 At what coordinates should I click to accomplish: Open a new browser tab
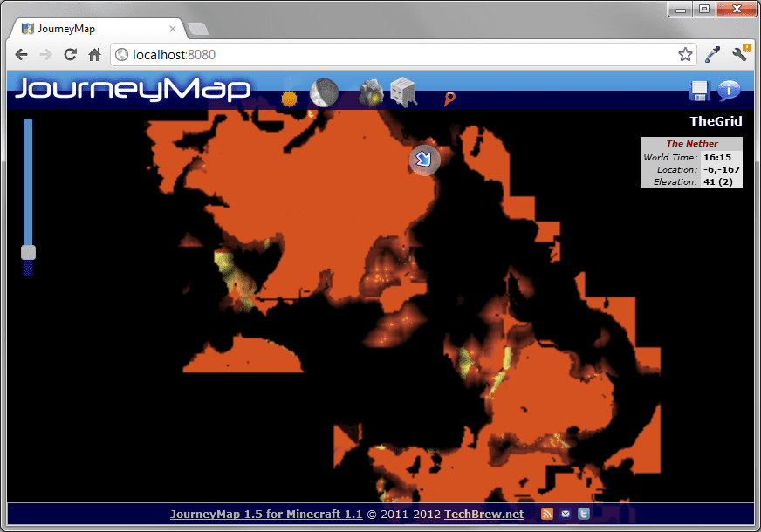click(198, 29)
